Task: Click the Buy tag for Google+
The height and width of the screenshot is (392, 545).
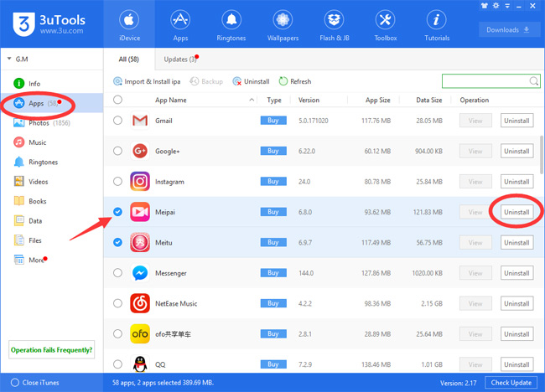Action: click(273, 151)
